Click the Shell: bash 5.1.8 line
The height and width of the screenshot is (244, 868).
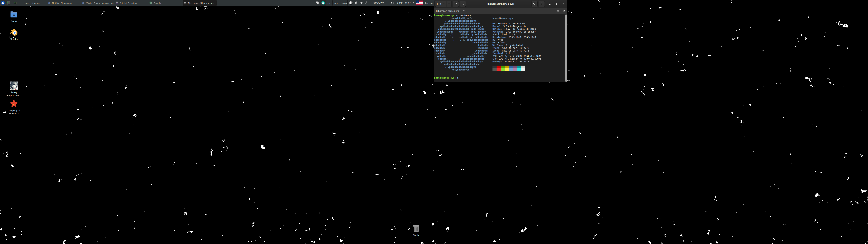(x=504, y=34)
